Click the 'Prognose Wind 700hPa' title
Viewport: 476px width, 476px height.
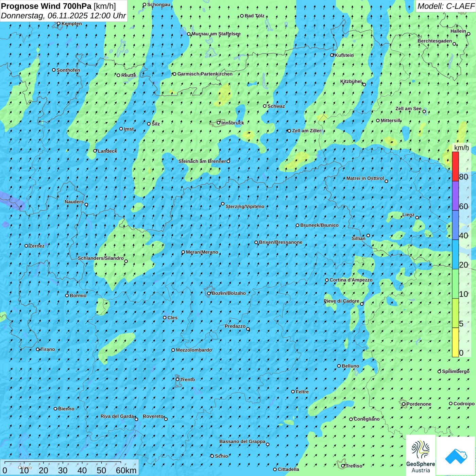pos(46,6)
